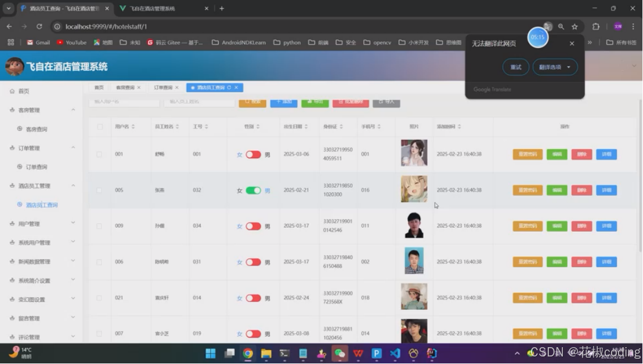Sort by 添加时间 column arrows

[x=459, y=127]
